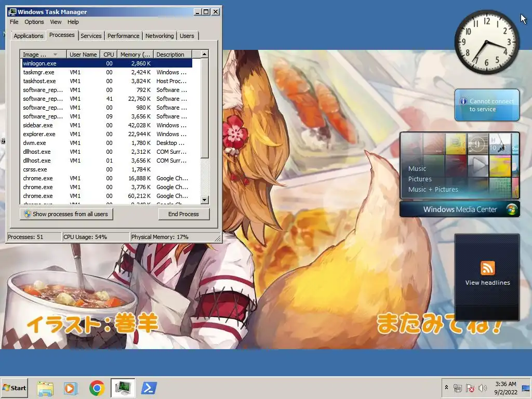Select Pictures in Media Center gadget
This screenshot has width=532, height=399.
(x=420, y=179)
